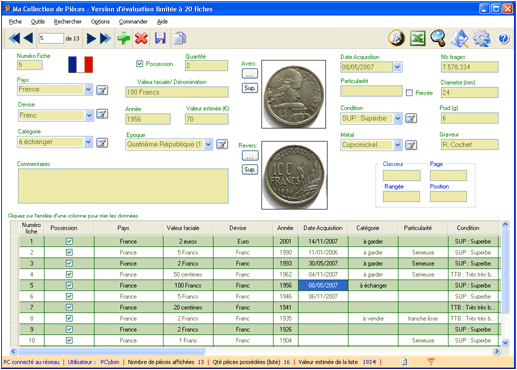Go to previous record arrow
This screenshot has height=370, width=517.
(x=29, y=38)
